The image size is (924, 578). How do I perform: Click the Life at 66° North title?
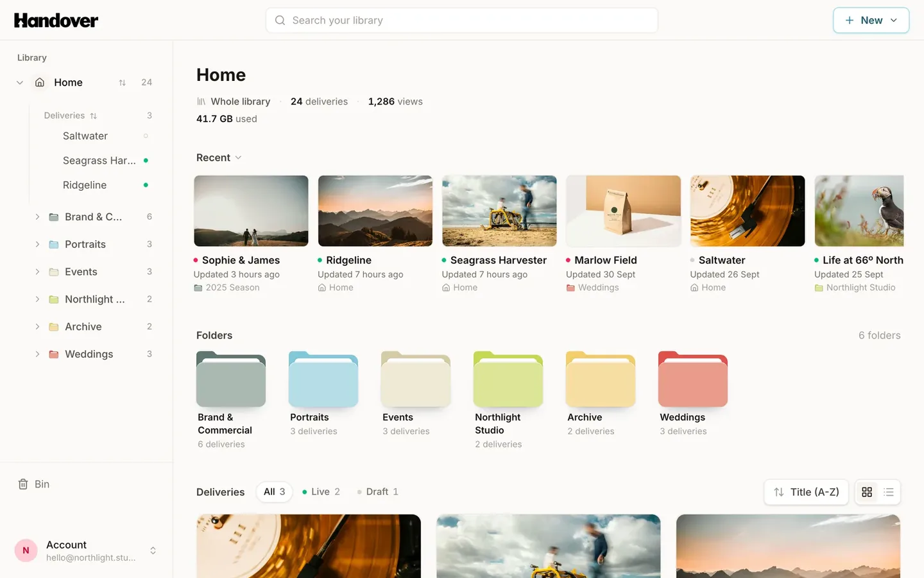863,260
